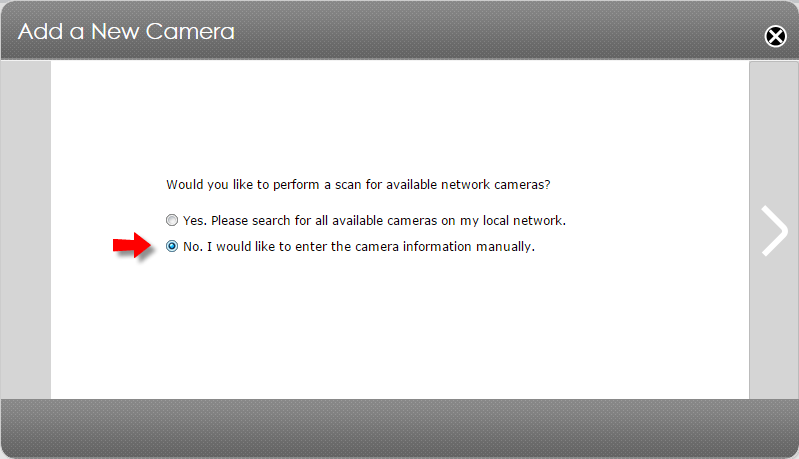
Task: Click the word 'Camera' in the dialog title
Action: click(190, 32)
